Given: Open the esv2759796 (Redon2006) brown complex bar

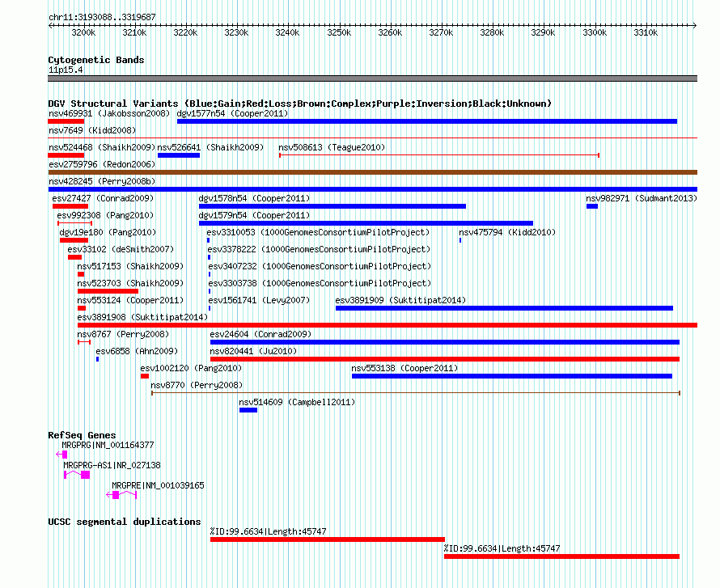Looking at the screenshot, I should point(372,172).
